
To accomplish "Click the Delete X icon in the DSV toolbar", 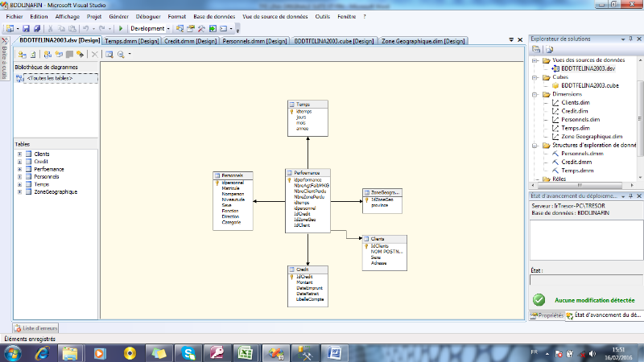I will point(94,54).
